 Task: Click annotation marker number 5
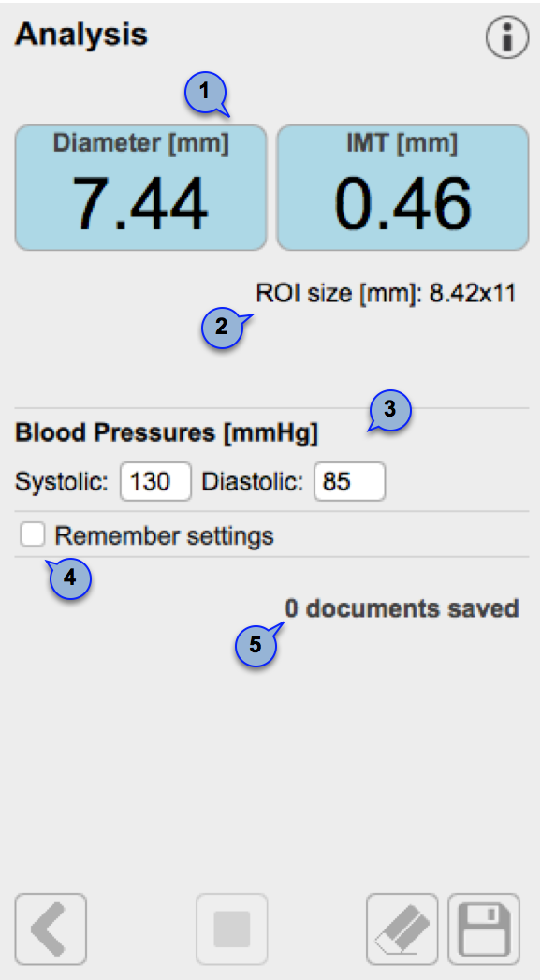256,644
